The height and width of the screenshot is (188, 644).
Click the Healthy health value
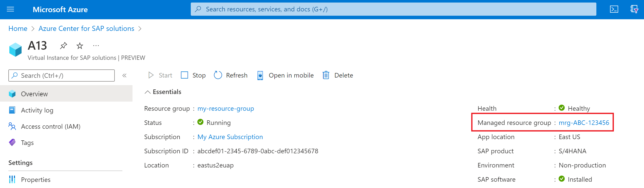[x=579, y=108]
